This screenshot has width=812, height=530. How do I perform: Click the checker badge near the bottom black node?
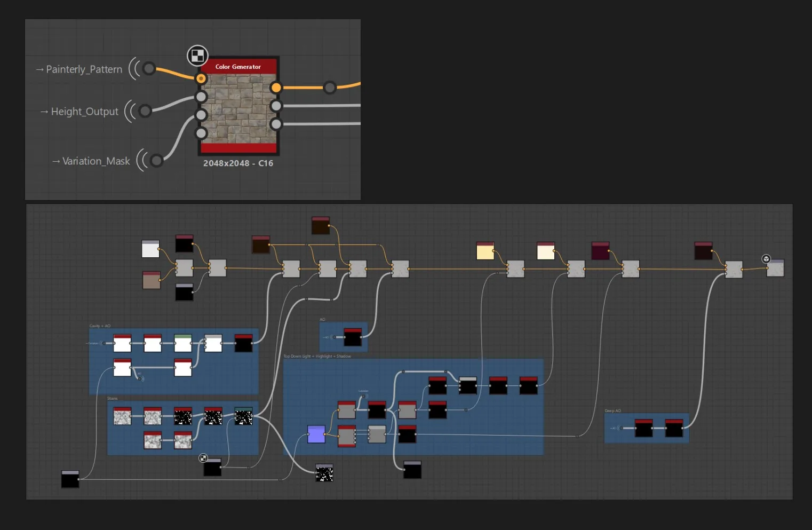(203, 458)
